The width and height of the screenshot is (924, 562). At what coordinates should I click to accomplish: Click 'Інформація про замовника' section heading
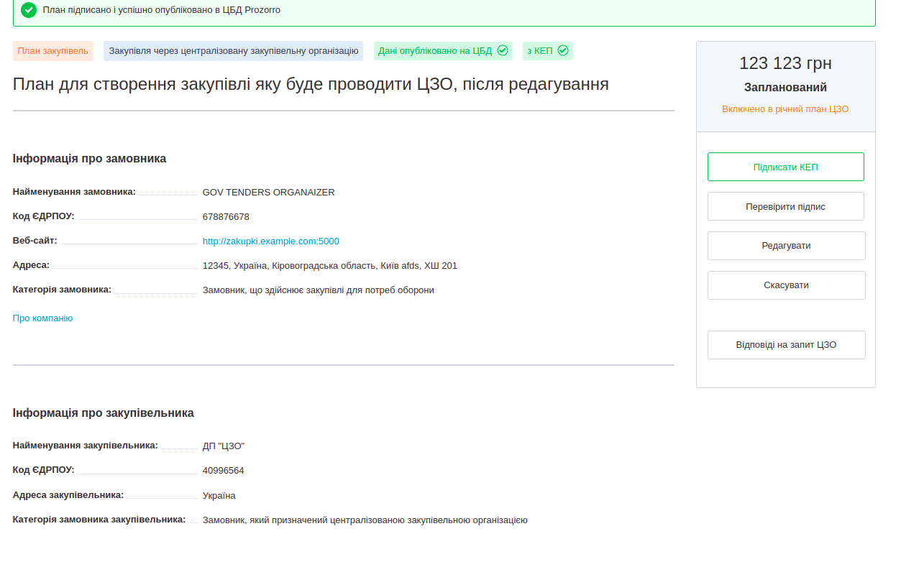(x=89, y=159)
